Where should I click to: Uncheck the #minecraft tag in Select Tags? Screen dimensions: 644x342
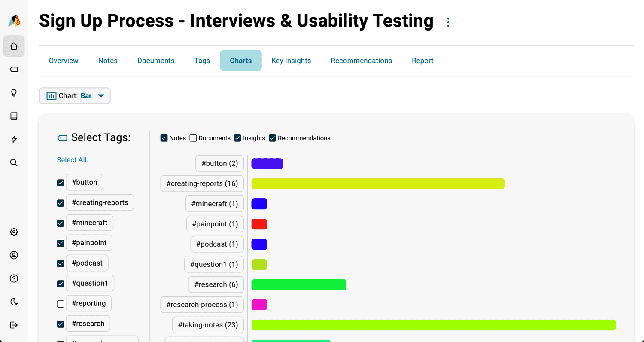click(x=60, y=223)
